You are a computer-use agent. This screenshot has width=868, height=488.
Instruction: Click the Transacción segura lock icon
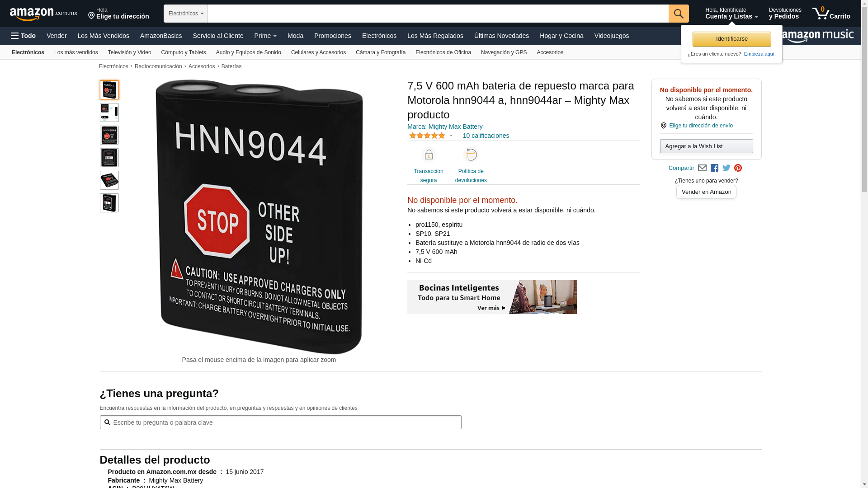tap(429, 155)
